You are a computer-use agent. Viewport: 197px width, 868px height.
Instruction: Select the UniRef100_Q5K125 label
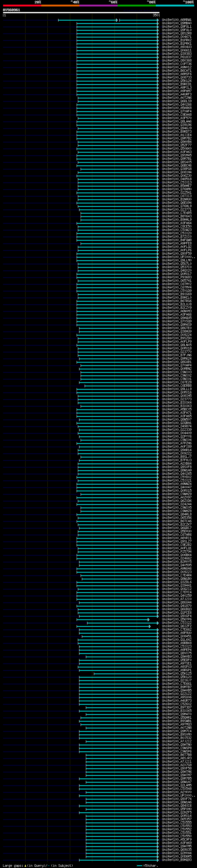click(x=176, y=674)
